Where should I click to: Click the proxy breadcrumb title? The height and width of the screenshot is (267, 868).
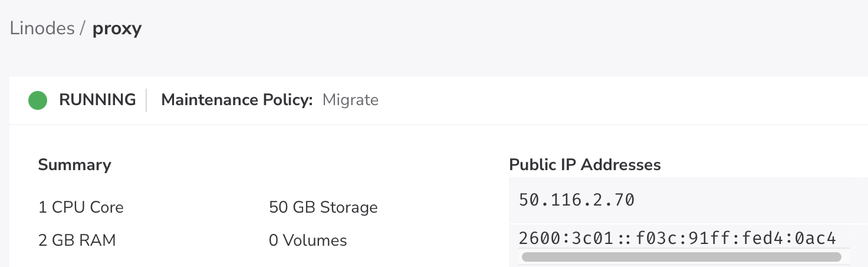(x=117, y=28)
